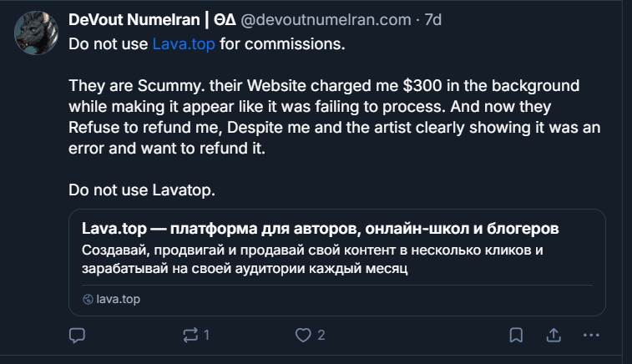
Task: Click the globe icon in link card
Action: 88,299
